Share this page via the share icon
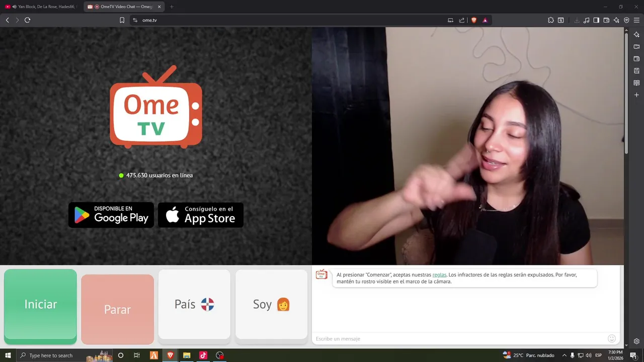 (462, 20)
